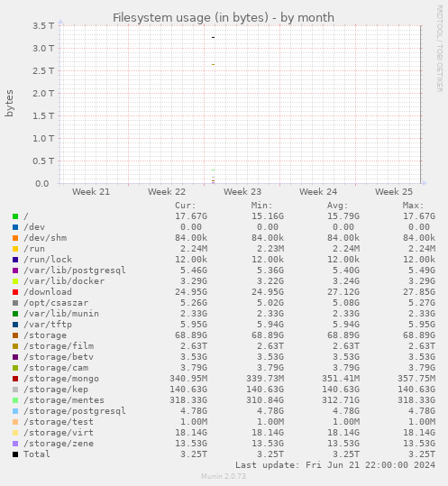Click the graph title "Filesystem usage (in bytes) - by month"
Viewport: 448px width, 486px height.
click(224, 17)
